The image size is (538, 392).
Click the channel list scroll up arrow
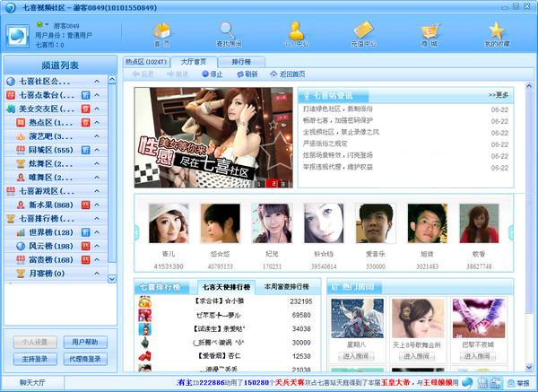click(112, 80)
